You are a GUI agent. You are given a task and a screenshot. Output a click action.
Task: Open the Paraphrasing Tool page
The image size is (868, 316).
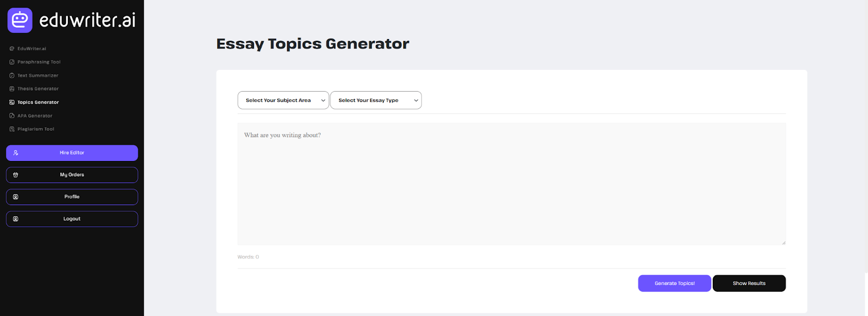click(39, 62)
